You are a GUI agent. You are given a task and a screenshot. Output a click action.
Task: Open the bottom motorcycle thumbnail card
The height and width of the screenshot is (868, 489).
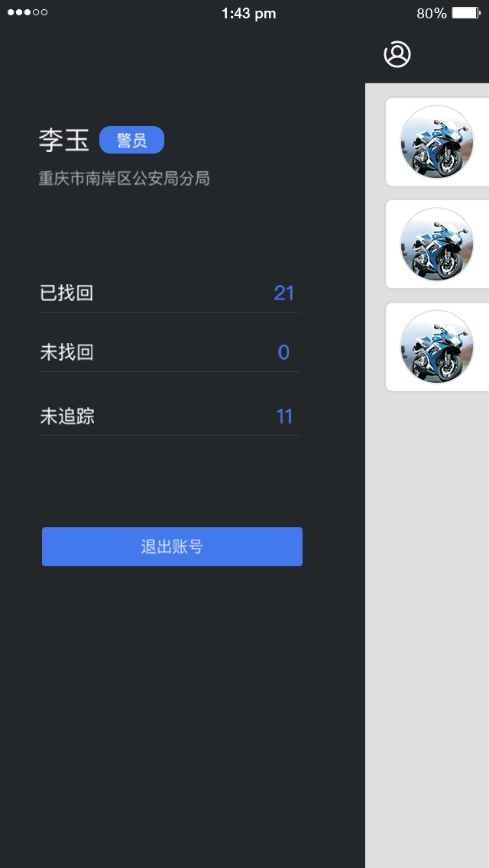point(437,347)
